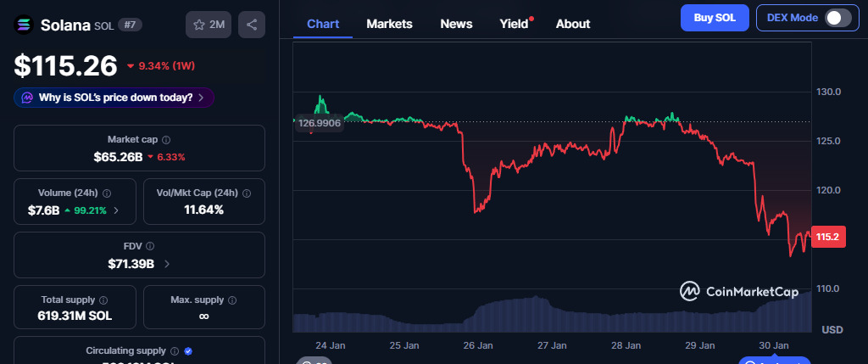Go to the About tab
The height and width of the screenshot is (364, 868).
572,24
